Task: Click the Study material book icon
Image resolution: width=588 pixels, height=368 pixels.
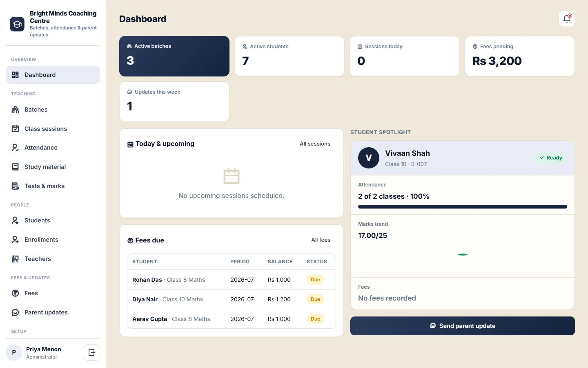Action: coord(16,167)
